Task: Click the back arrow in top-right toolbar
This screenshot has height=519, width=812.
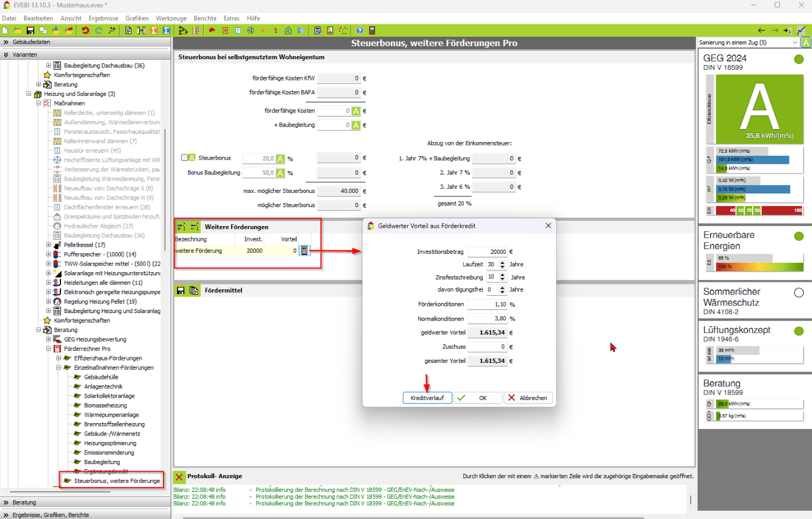Action: [762, 30]
